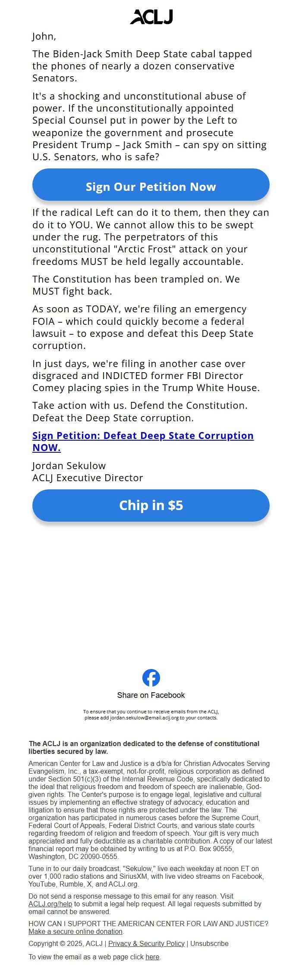The height and width of the screenshot is (980, 302).
Task: Click the Facebook logo icon
Action: [151, 678]
